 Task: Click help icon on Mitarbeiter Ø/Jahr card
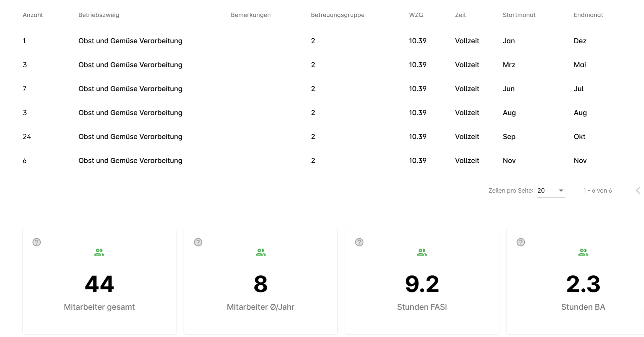pos(198,242)
